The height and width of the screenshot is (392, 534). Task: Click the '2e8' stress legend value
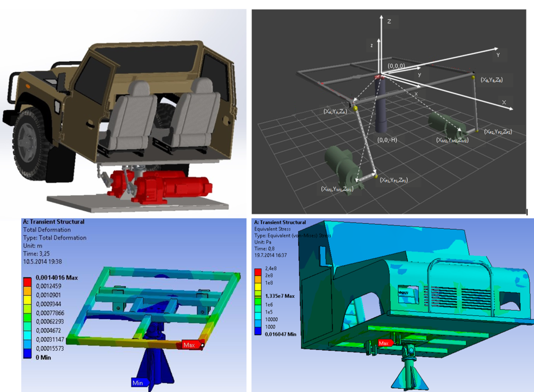click(269, 275)
